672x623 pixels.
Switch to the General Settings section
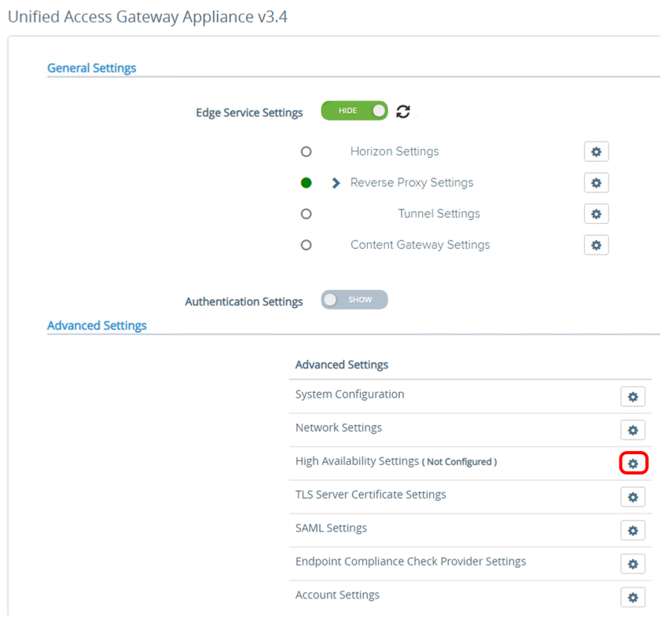tap(91, 68)
